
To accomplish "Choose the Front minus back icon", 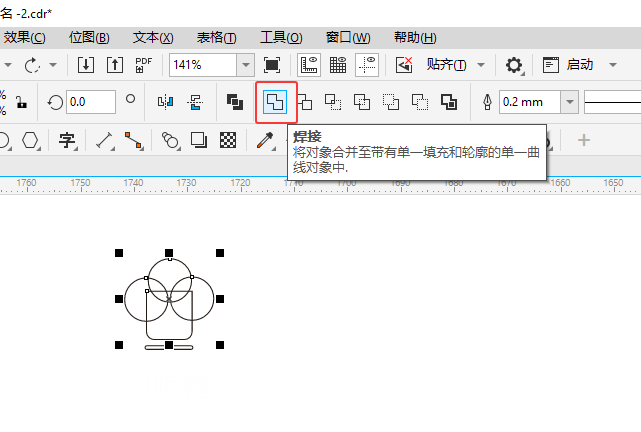I will pos(391,102).
